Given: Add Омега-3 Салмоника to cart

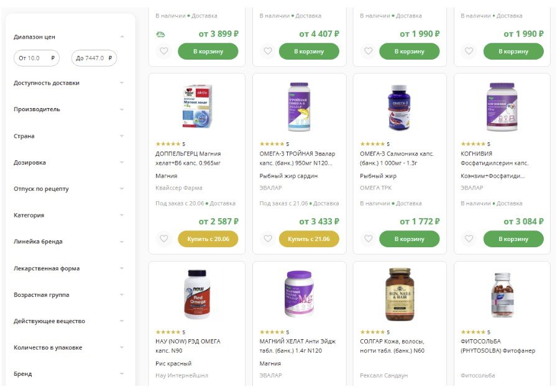Looking at the screenshot, I should (409, 239).
